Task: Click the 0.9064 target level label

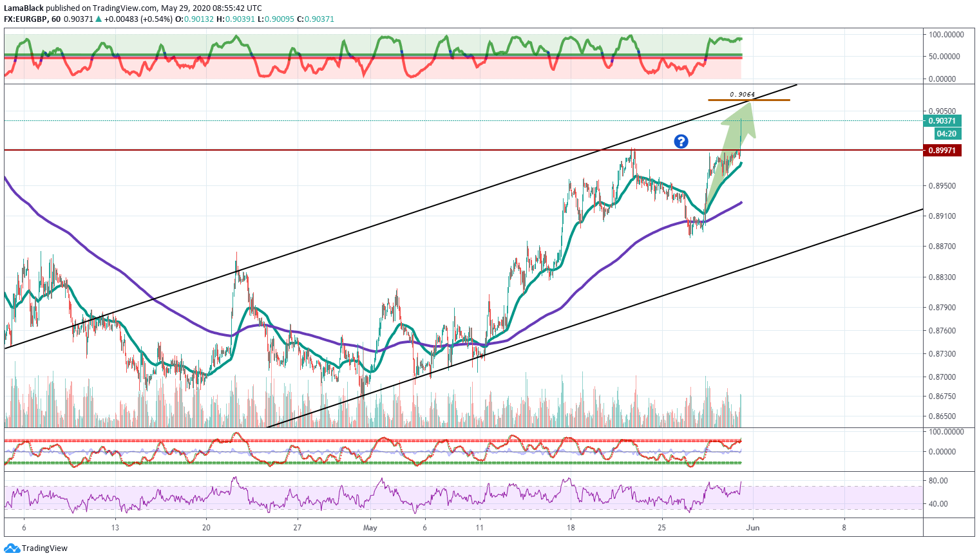Action: [742, 95]
